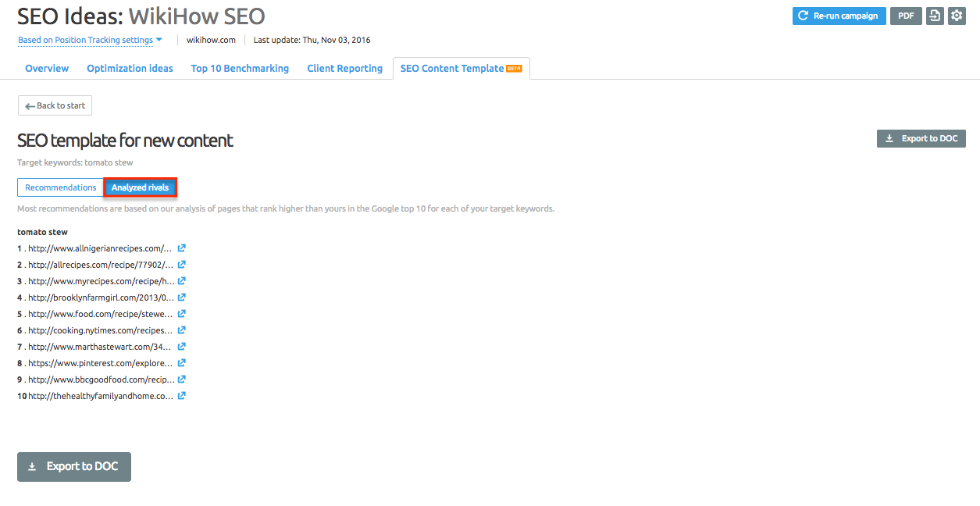This screenshot has height=506, width=980.
Task: Open the food.com/recipe/stewe link
Action: tap(100, 314)
